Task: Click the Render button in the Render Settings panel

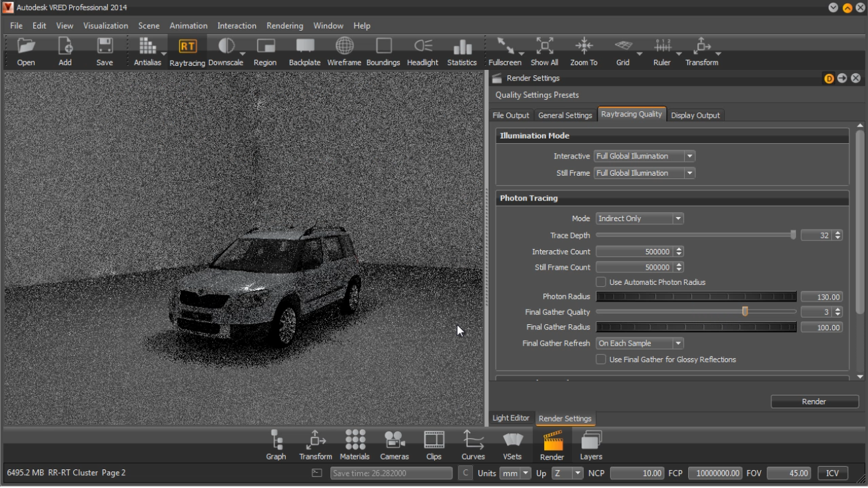Action: click(815, 401)
